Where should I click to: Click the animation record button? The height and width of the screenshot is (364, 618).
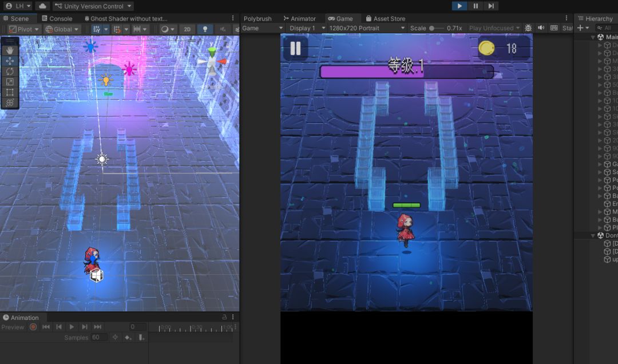pyautogui.click(x=33, y=327)
